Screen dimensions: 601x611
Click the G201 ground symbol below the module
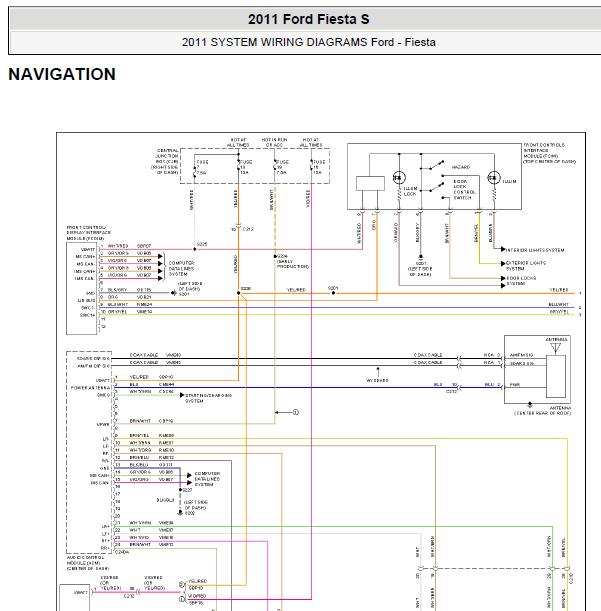(x=421, y=257)
